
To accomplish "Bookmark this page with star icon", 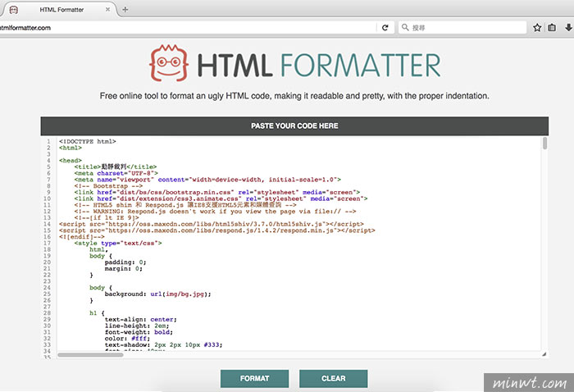I will click(537, 27).
